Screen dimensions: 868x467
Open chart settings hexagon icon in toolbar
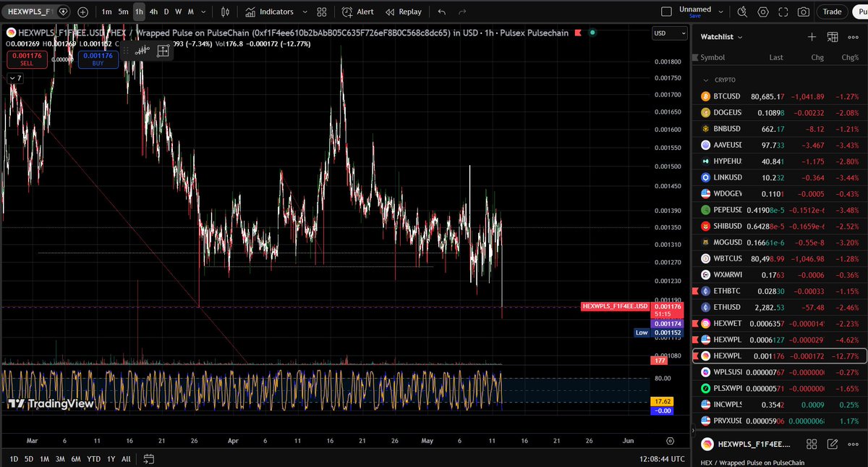(763, 12)
